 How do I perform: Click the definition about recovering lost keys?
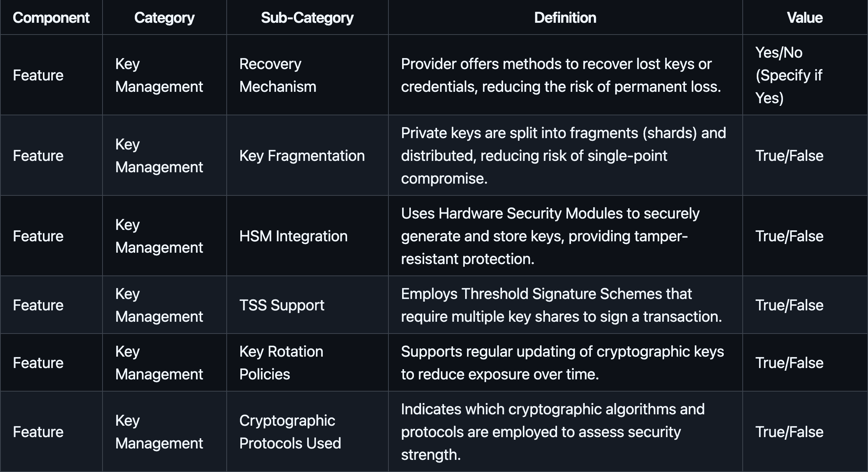[561, 75]
